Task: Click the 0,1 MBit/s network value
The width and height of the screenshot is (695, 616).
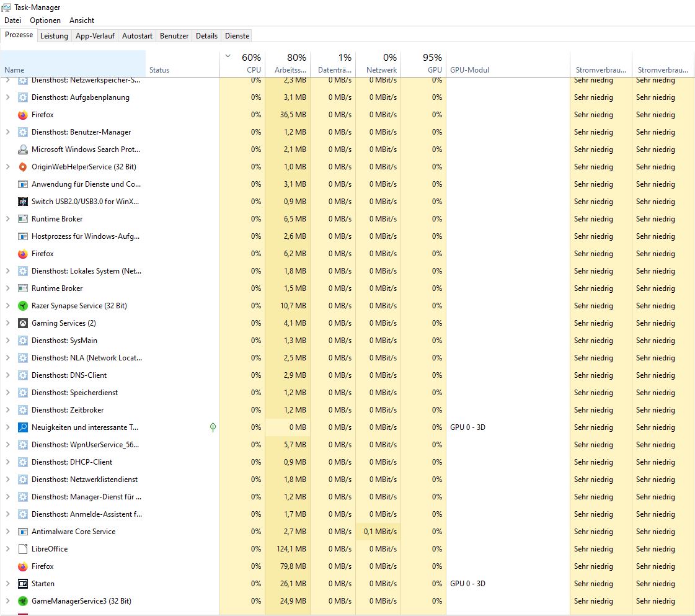Action: click(380, 531)
